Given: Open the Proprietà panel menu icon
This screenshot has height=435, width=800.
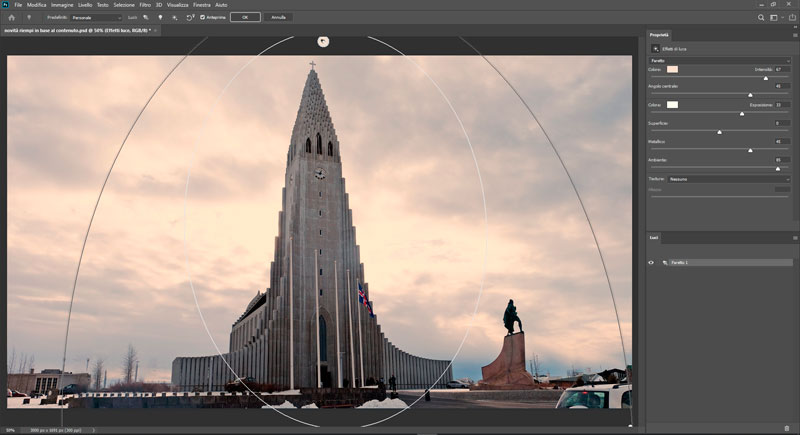Looking at the screenshot, I should pos(795,35).
